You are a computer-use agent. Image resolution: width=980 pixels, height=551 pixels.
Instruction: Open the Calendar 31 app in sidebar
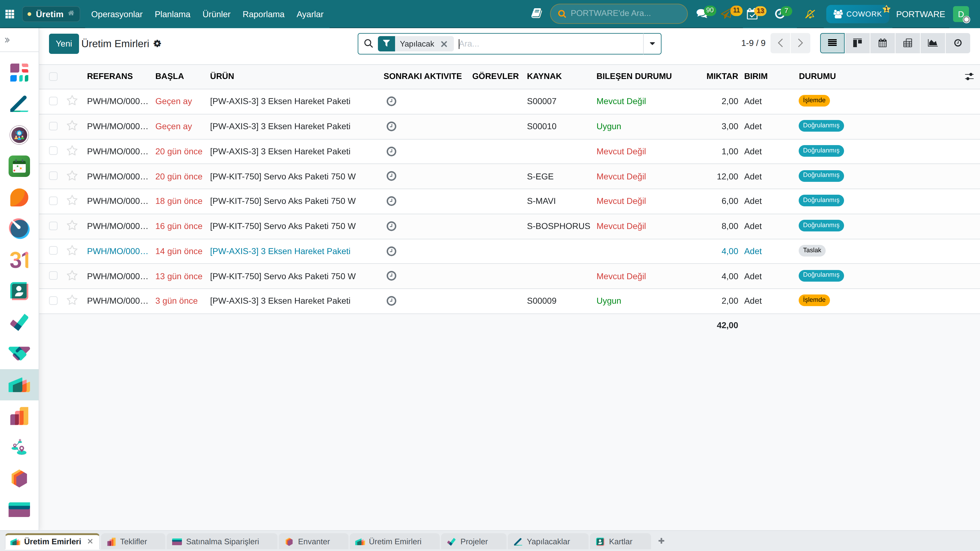[x=19, y=260]
